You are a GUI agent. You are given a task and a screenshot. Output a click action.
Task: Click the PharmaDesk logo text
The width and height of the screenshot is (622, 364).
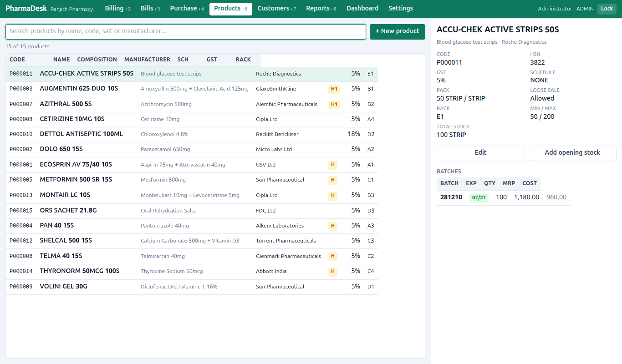pos(26,9)
